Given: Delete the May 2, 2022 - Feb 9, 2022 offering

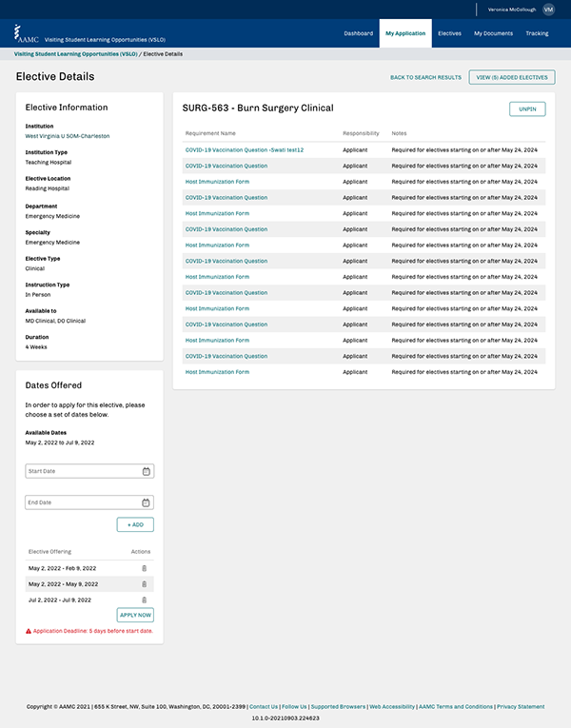Looking at the screenshot, I should coord(144,568).
